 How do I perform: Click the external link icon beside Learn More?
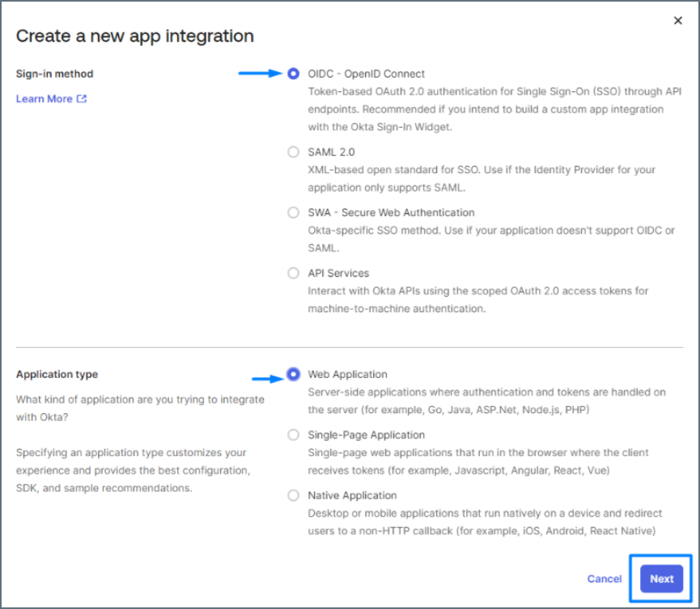(82, 99)
